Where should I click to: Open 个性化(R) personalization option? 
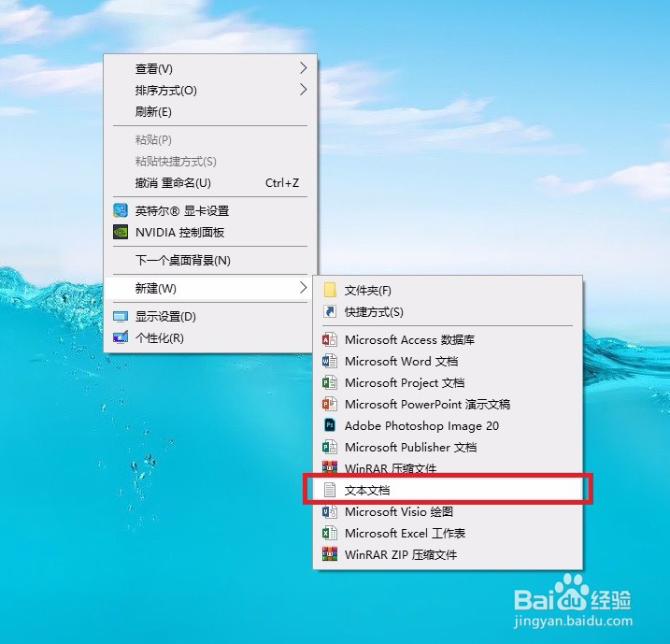(210, 338)
